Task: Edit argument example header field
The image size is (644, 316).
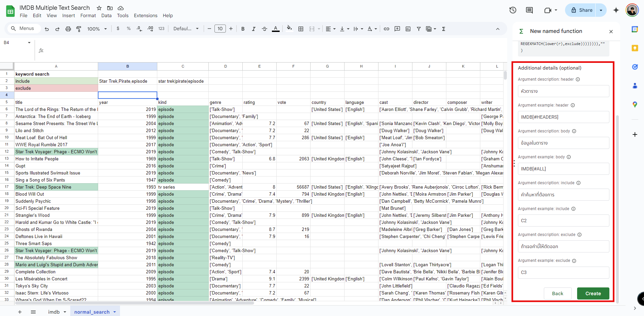Action: 563,117
